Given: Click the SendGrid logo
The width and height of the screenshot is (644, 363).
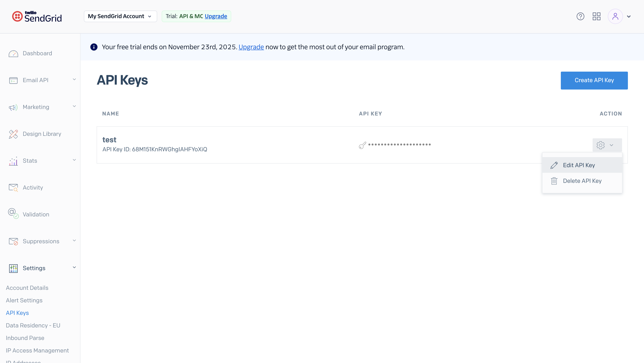Looking at the screenshot, I should (x=37, y=17).
